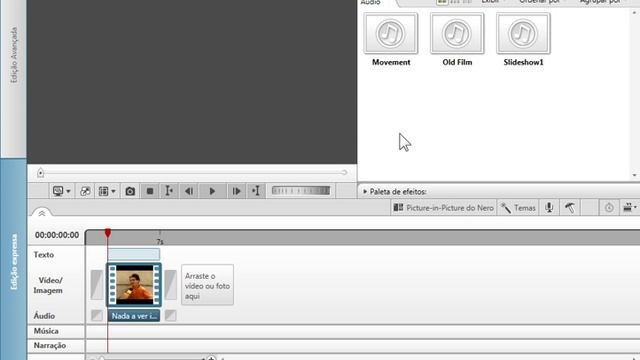
Task: Click the audio fade slot before the clip
Action: pyautogui.click(x=97, y=316)
